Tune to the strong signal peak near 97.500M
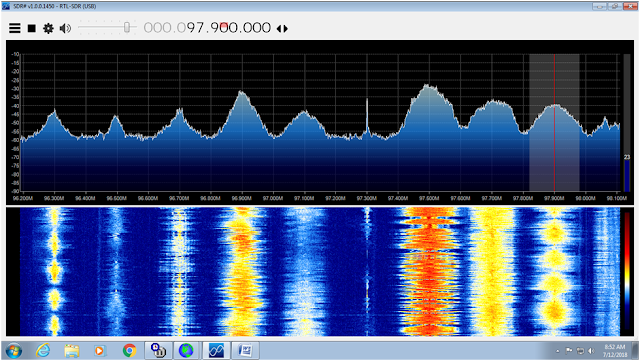Screen dimensions: 640x361 (x=428, y=87)
